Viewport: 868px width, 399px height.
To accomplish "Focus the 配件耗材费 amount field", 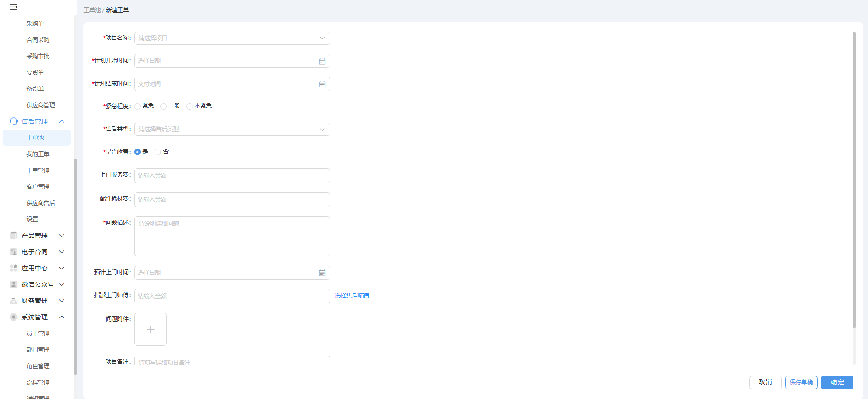I will click(x=232, y=200).
